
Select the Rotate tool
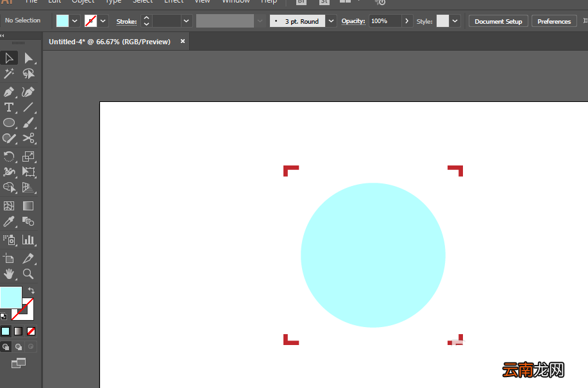pos(9,156)
